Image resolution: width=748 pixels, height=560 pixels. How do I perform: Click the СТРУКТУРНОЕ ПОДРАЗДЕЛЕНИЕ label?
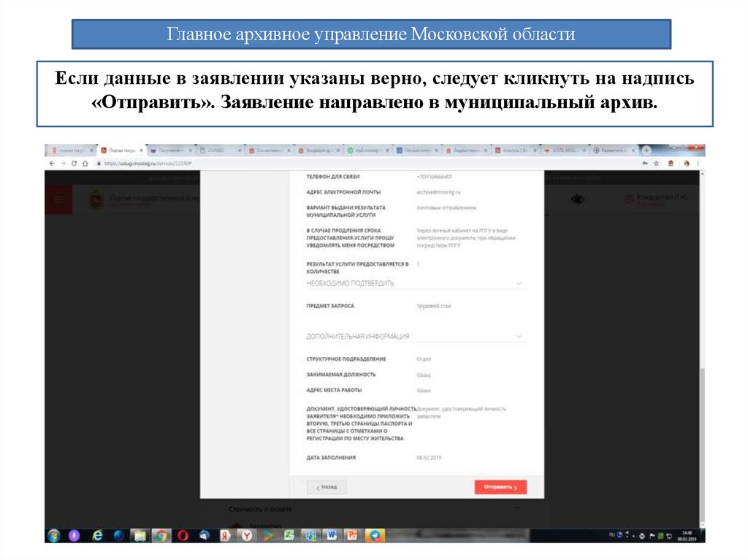point(346,359)
